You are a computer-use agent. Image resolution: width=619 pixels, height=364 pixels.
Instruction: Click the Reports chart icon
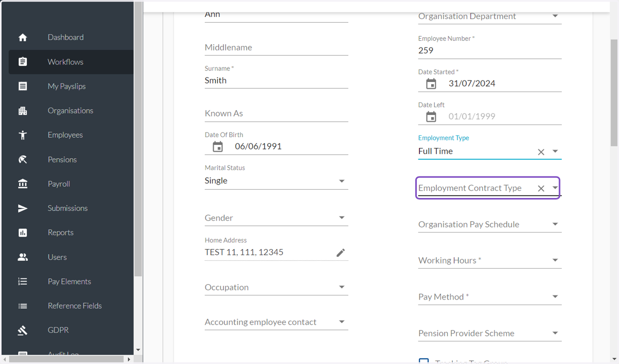pyautogui.click(x=23, y=233)
